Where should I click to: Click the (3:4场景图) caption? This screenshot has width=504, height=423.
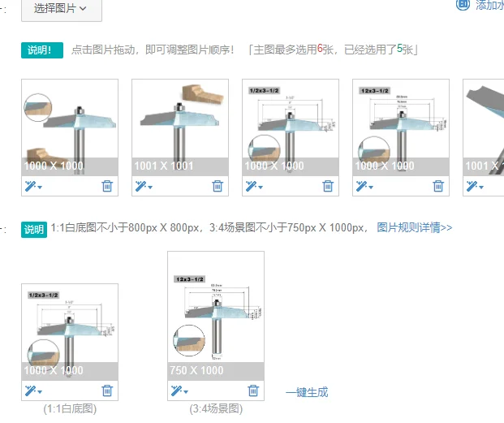pos(216,409)
